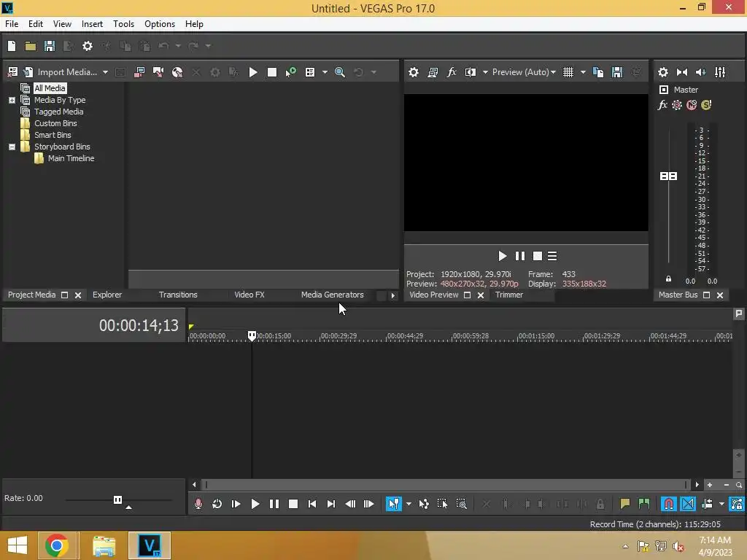Viewport: 747px width, 560px height.
Task: Go to end with timeline transport
Action: click(331, 504)
